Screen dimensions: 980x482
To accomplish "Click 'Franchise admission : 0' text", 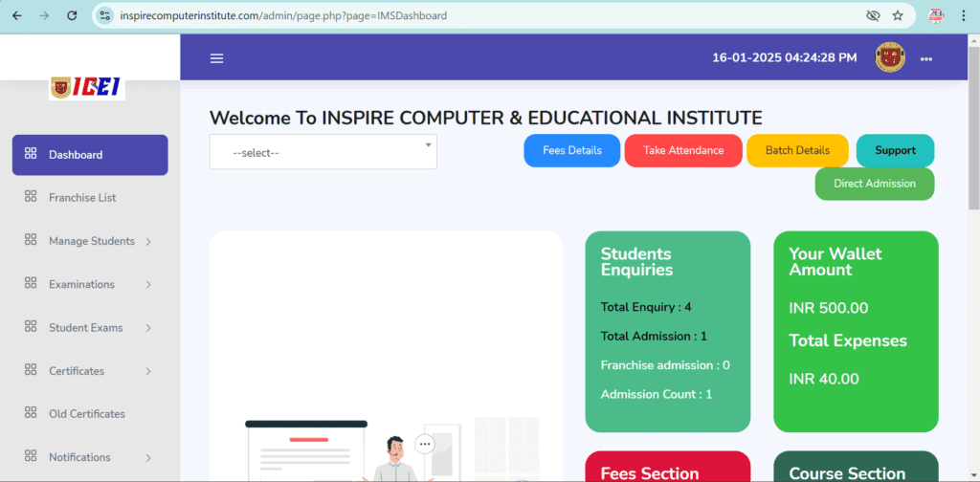I will pyautogui.click(x=665, y=364).
